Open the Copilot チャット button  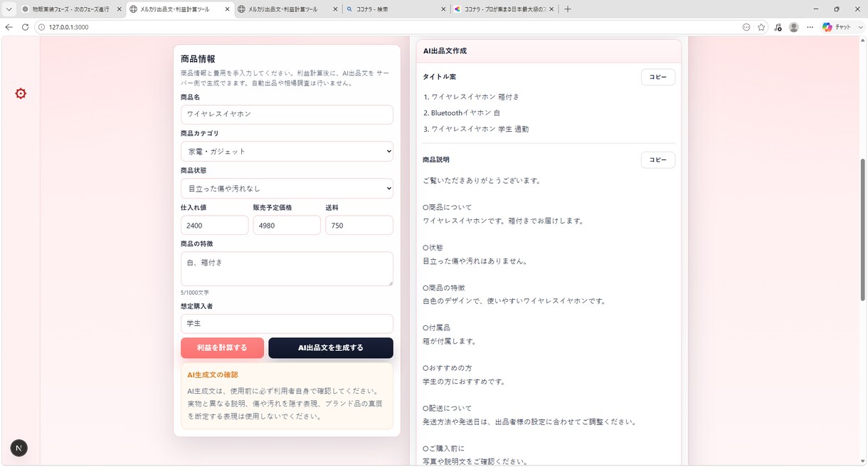click(x=837, y=27)
